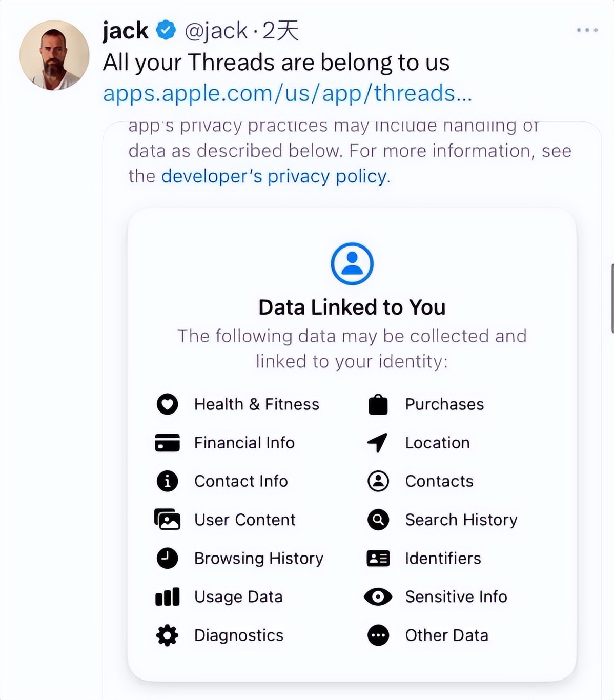Click the Sensitive Info eye icon
This screenshot has height=700, width=614.
coord(378,596)
